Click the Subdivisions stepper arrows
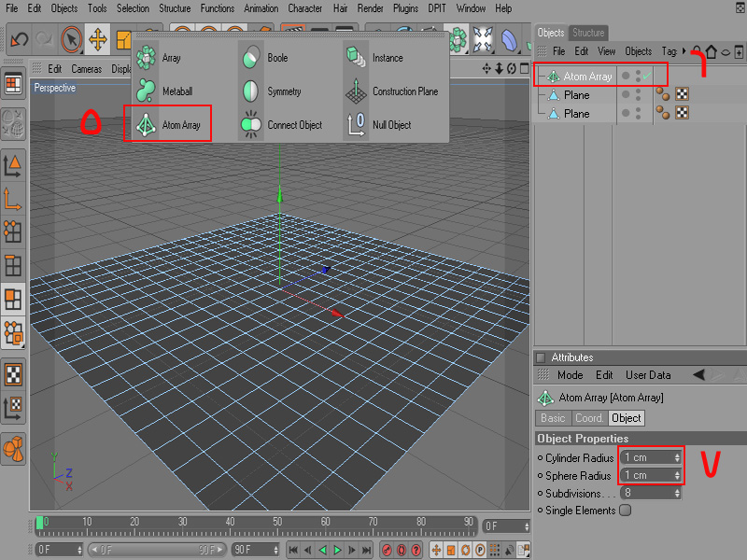 click(677, 494)
